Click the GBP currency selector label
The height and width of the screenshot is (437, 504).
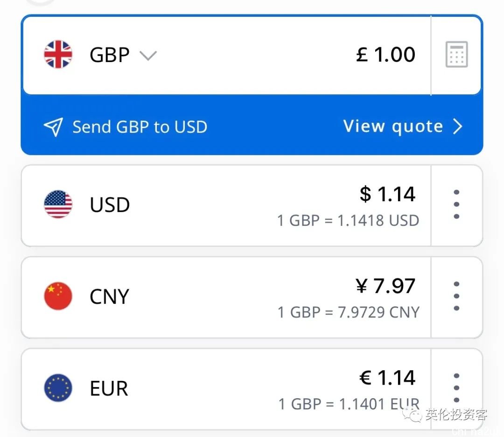(110, 55)
